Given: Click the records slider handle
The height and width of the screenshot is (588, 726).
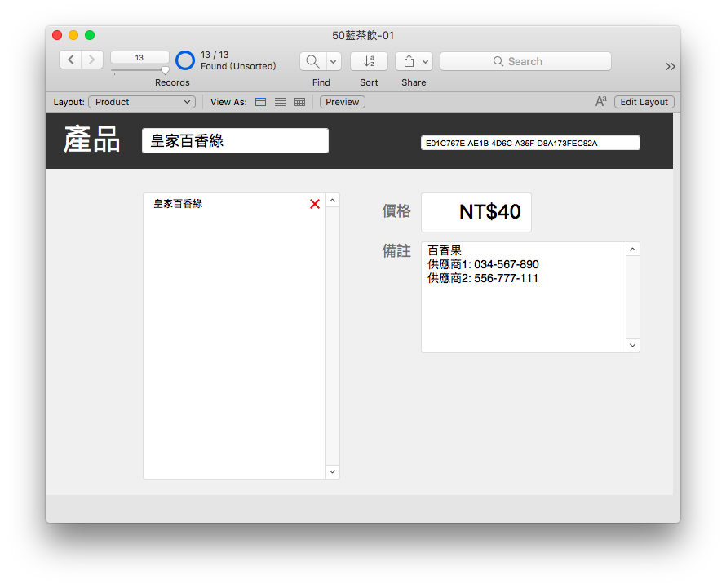Looking at the screenshot, I should pos(165,70).
